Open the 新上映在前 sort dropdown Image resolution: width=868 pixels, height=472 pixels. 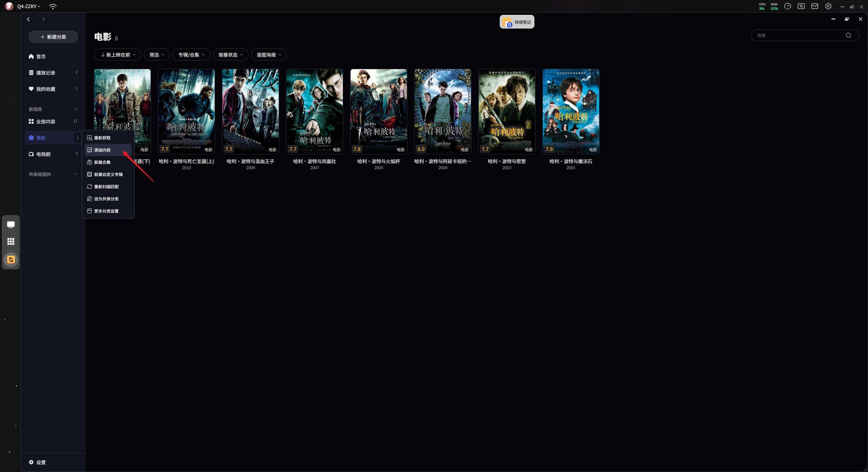(117, 55)
